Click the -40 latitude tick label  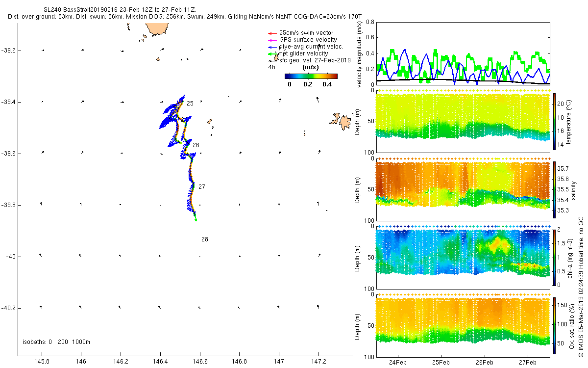pos(11,257)
